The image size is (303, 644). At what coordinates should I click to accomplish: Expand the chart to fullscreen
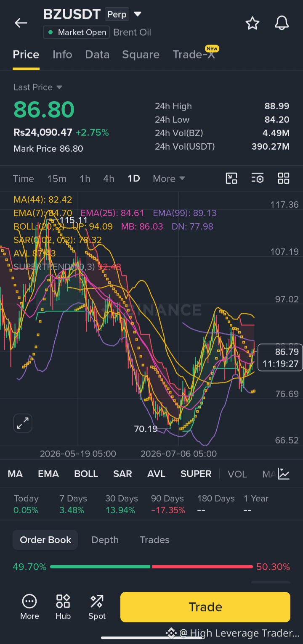(x=23, y=423)
